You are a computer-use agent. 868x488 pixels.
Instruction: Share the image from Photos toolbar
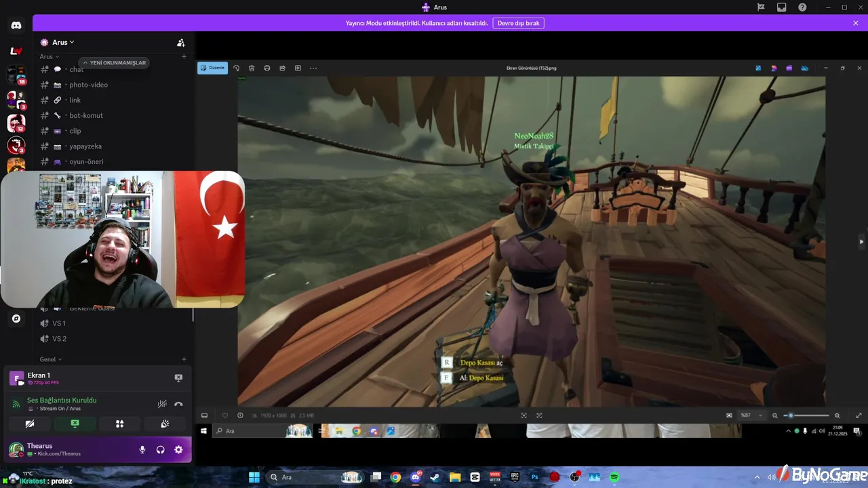coord(282,68)
